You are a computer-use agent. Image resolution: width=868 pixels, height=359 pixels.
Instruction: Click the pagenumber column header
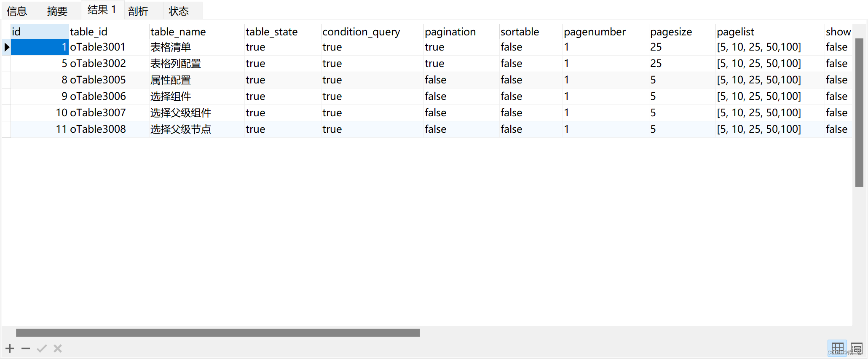coord(605,32)
